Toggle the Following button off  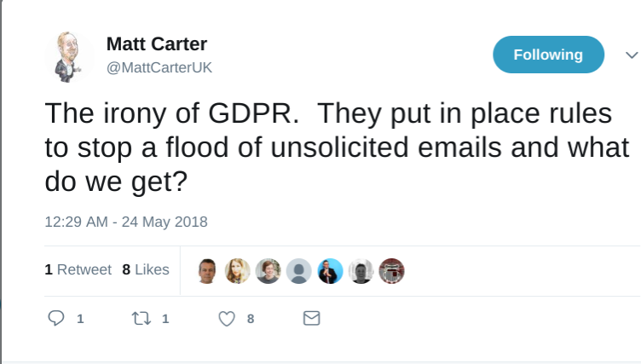tap(548, 55)
